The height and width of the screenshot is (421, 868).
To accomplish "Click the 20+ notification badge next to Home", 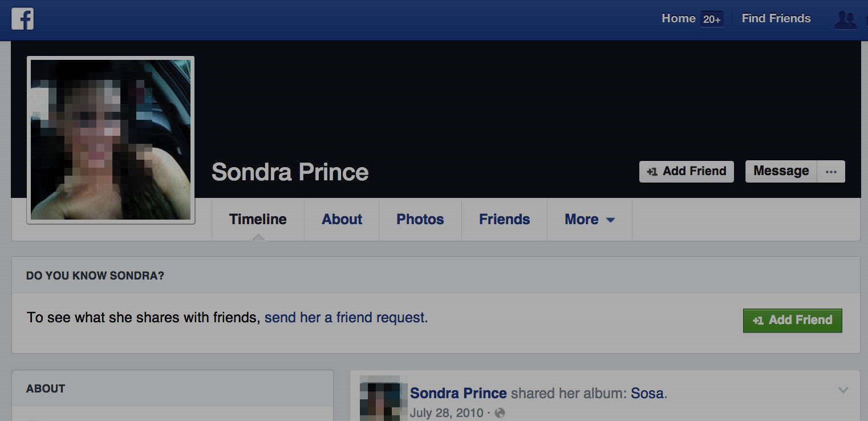I will coord(712,19).
